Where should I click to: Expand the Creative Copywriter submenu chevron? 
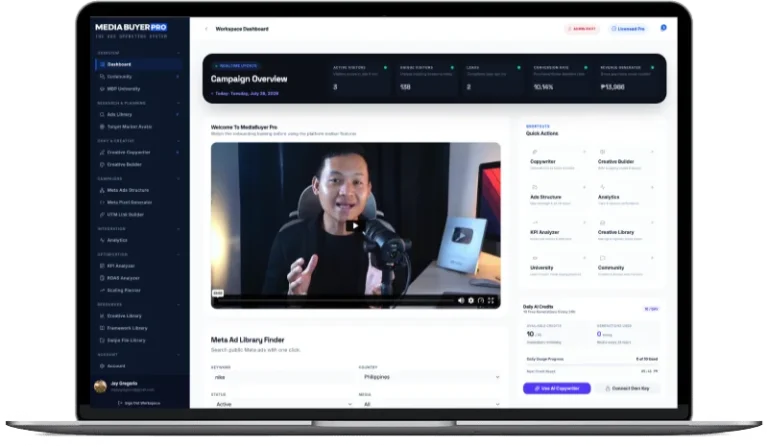coord(177,152)
